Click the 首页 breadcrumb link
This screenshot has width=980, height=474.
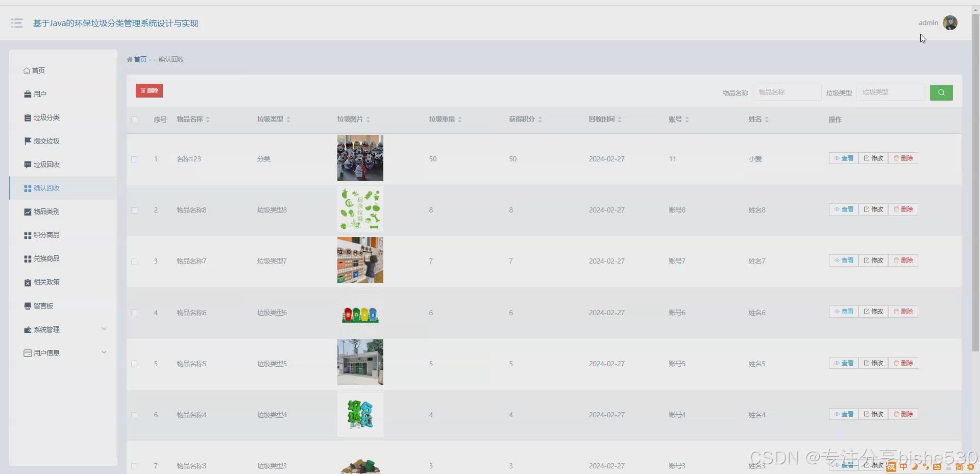pos(140,59)
